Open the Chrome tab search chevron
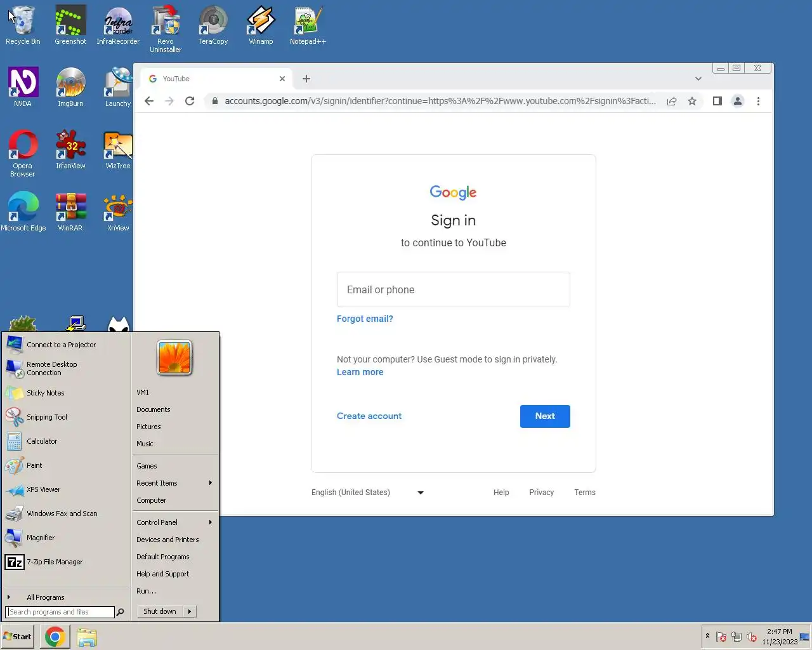The image size is (812, 650). tap(698, 79)
